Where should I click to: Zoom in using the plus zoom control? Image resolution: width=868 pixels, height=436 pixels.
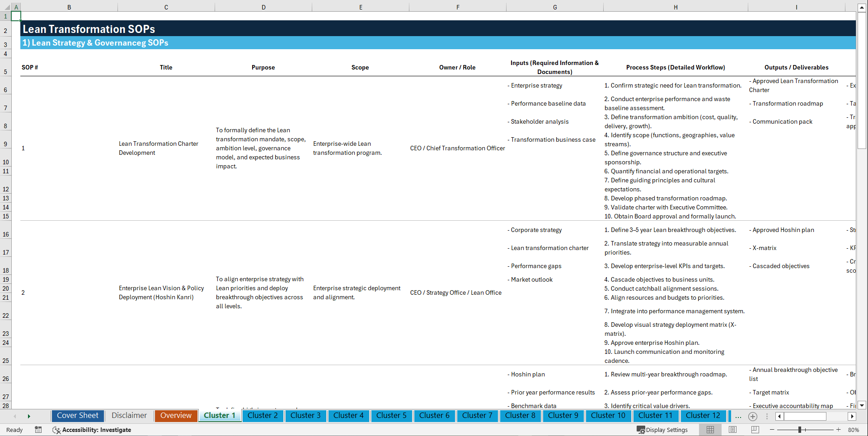pyautogui.click(x=839, y=430)
